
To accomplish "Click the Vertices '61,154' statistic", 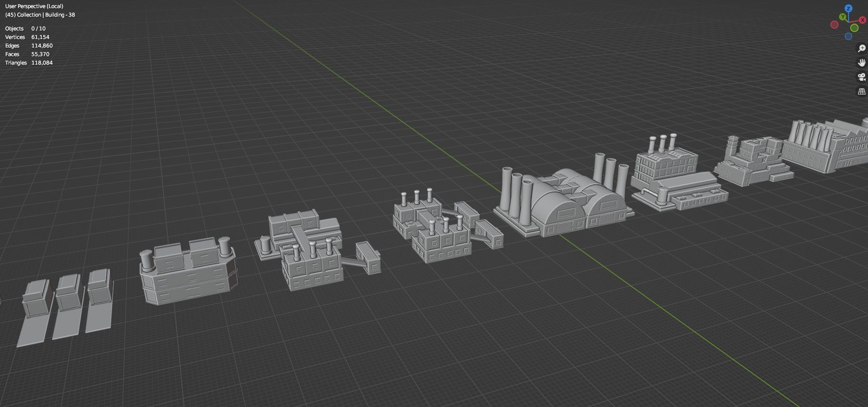I will pyautogui.click(x=40, y=37).
